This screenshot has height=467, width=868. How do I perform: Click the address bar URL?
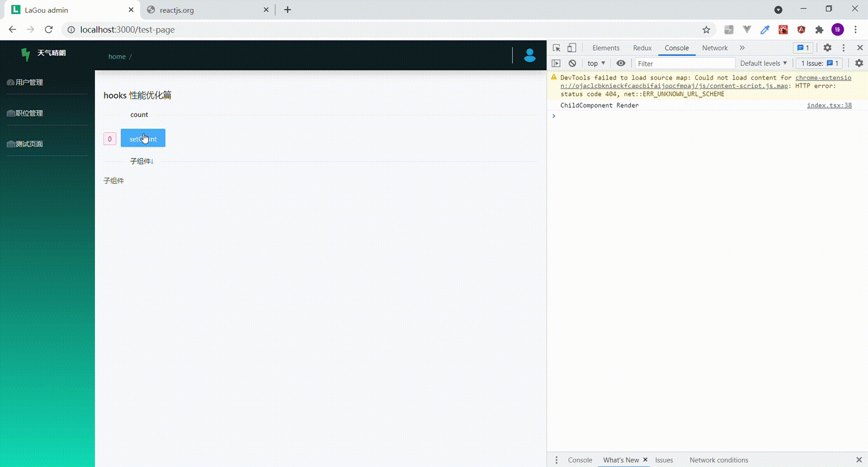(127, 30)
